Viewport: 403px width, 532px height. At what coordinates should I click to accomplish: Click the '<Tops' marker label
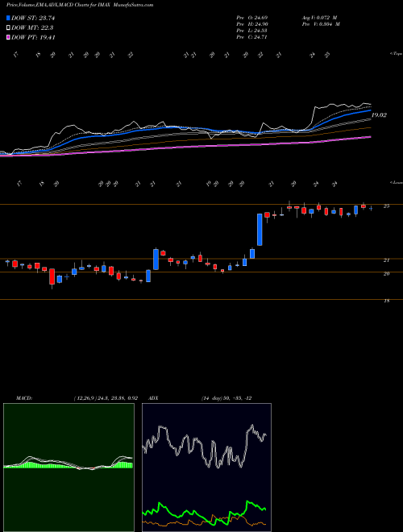pyautogui.click(x=396, y=54)
